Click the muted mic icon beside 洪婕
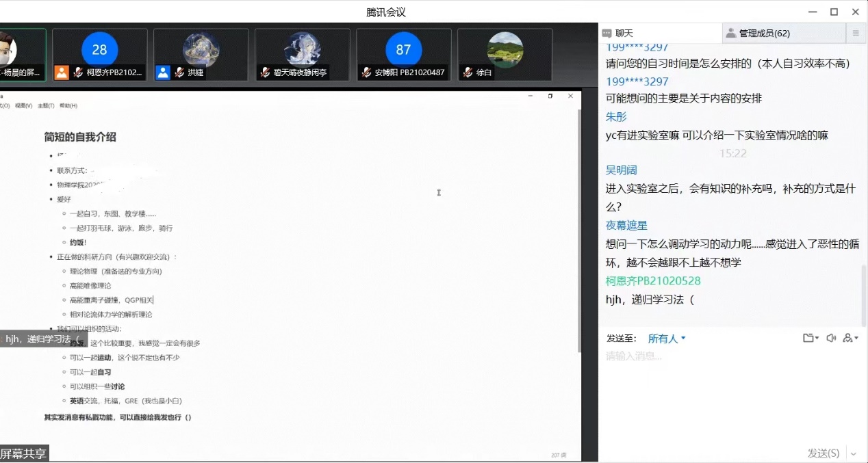This screenshot has height=463, width=868. (x=180, y=72)
